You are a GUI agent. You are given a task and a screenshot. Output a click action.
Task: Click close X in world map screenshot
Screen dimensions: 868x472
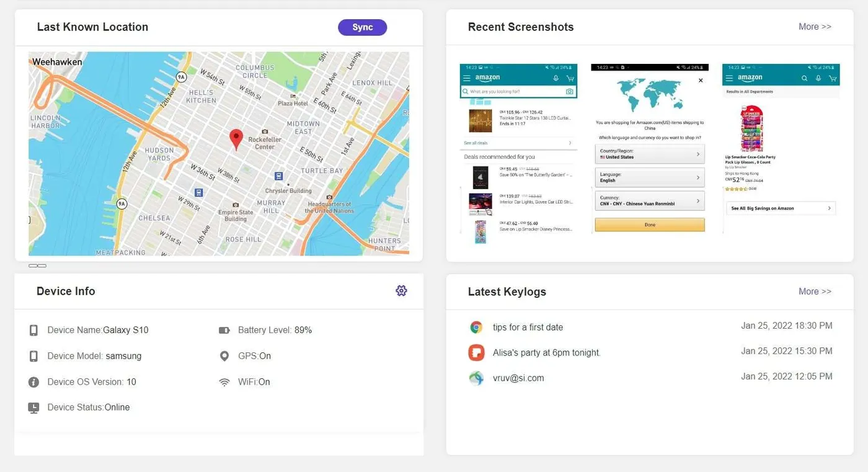point(701,80)
